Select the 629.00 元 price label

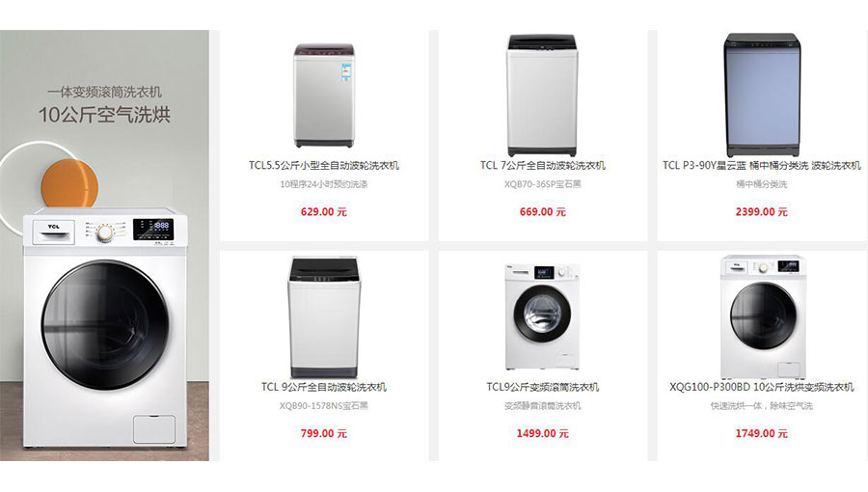coord(324,212)
